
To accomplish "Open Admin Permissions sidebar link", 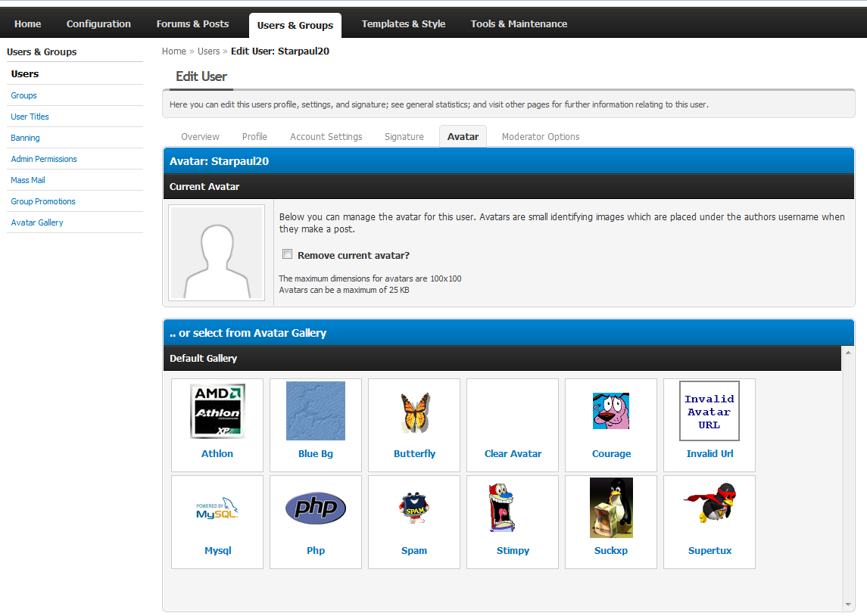I will 44,159.
